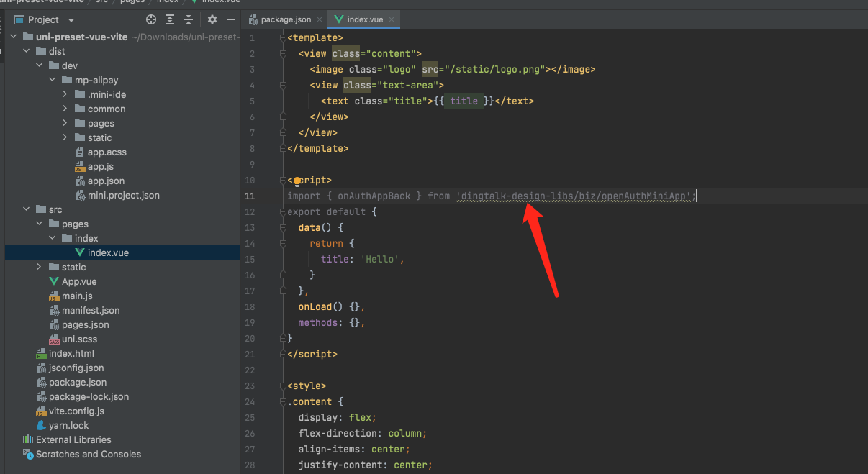
Task: Open vite.config.js in the project tree
Action: point(76,411)
